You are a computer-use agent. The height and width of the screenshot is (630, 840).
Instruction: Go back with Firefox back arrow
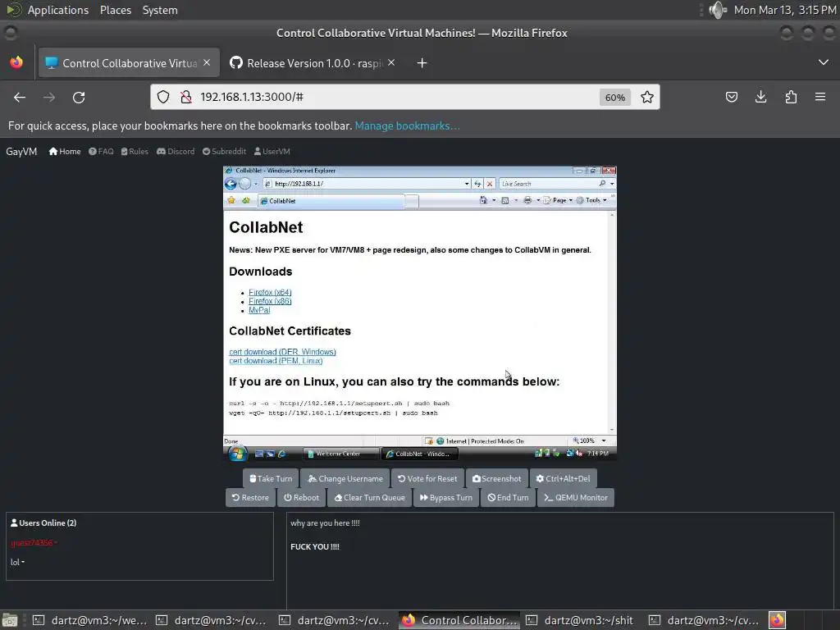point(20,97)
